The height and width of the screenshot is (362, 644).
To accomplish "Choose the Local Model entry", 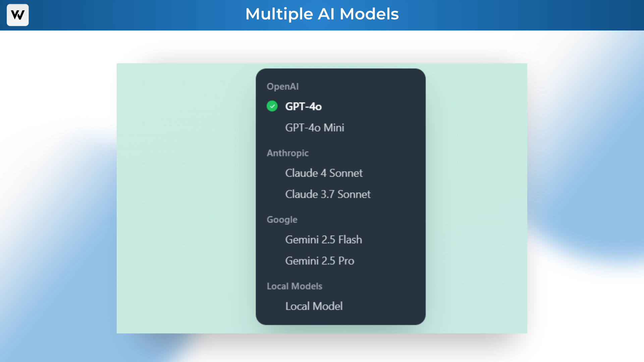I will coord(314,306).
